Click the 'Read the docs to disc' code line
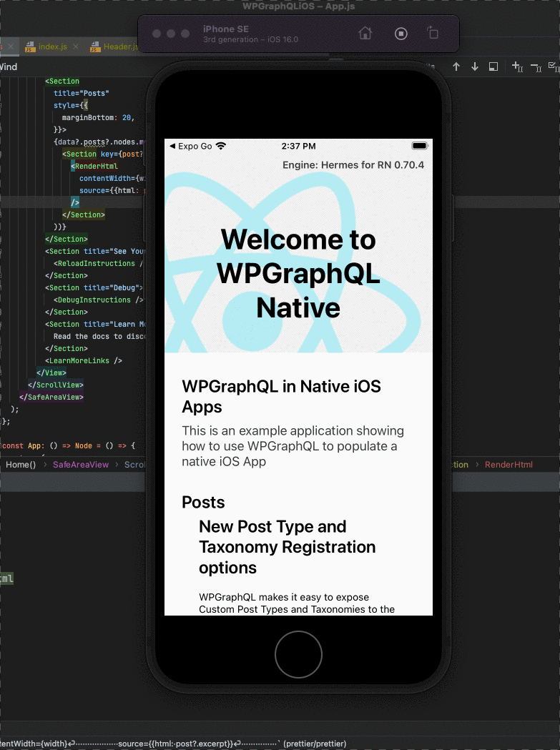 point(99,337)
